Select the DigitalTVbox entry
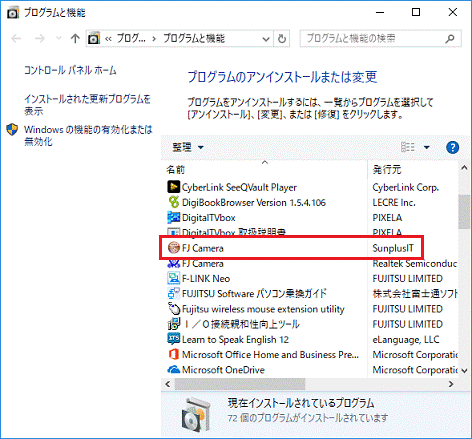This screenshot has width=472, height=439. click(209, 218)
